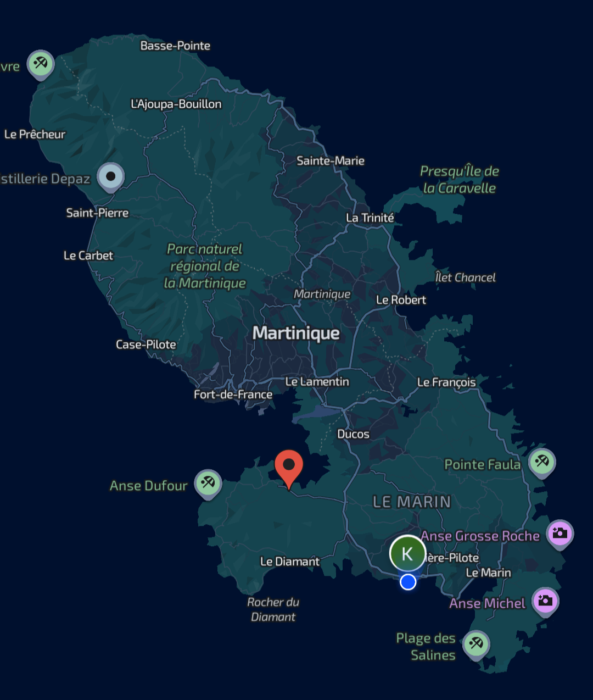Open the Anse Michel photo marker
This screenshot has height=700, width=593.
point(545,601)
